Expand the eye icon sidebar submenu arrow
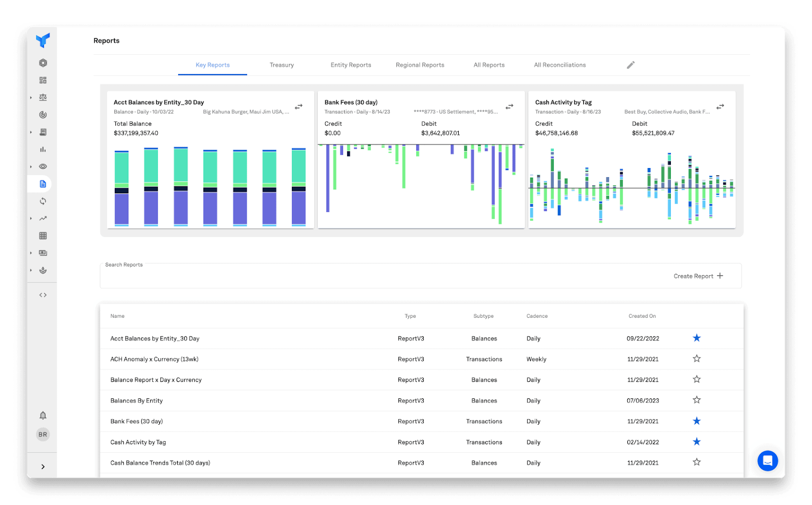The image size is (812, 505). point(31,166)
